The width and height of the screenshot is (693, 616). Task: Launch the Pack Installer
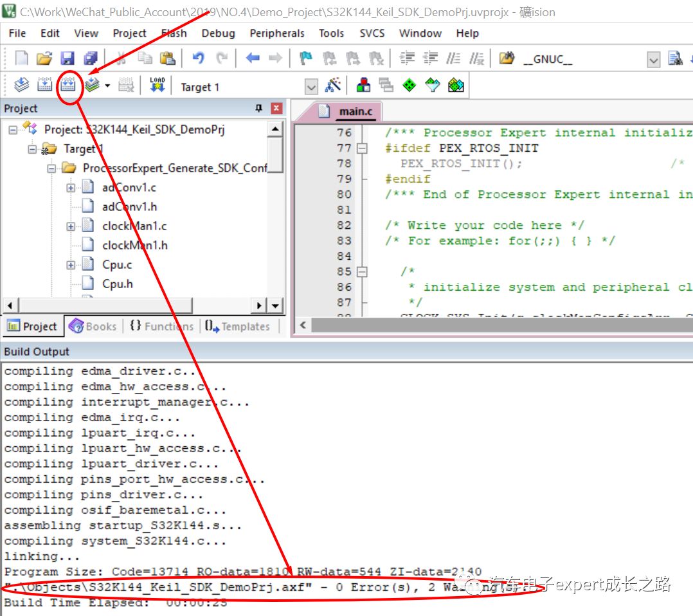455,84
